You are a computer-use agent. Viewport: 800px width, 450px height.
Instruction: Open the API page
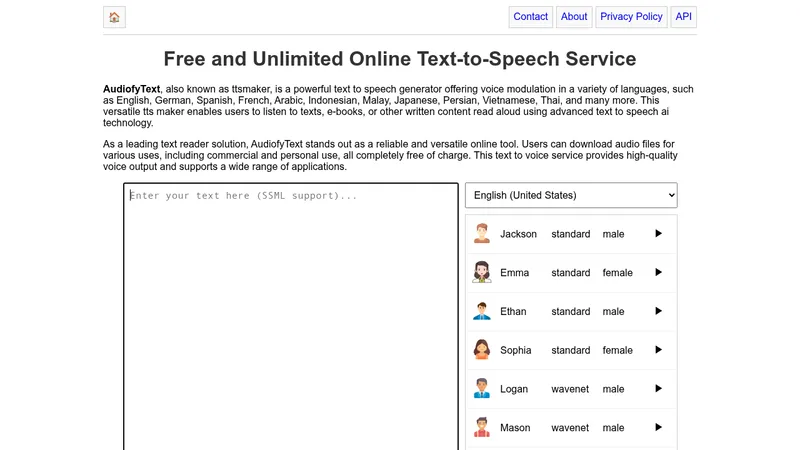pyautogui.click(x=684, y=17)
